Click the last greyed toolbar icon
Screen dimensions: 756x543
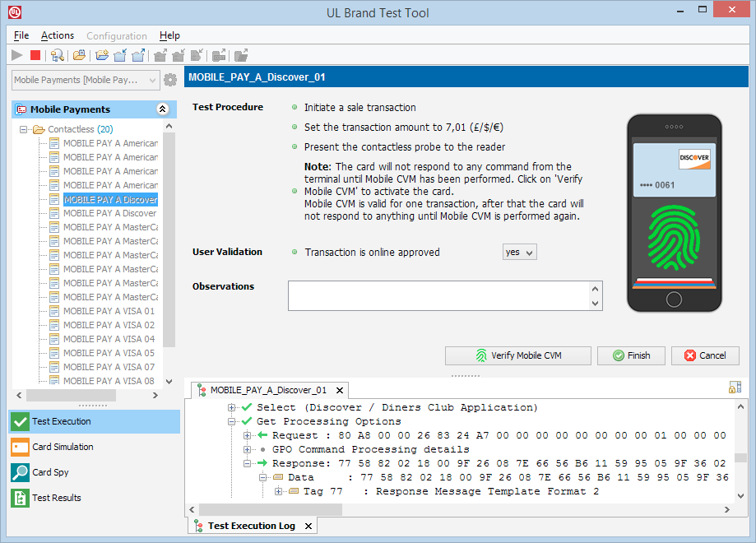(x=241, y=55)
